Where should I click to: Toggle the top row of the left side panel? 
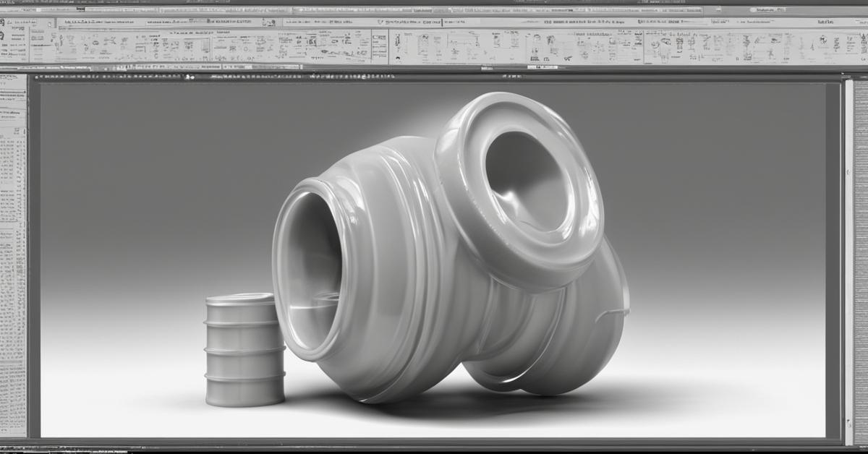12,81
